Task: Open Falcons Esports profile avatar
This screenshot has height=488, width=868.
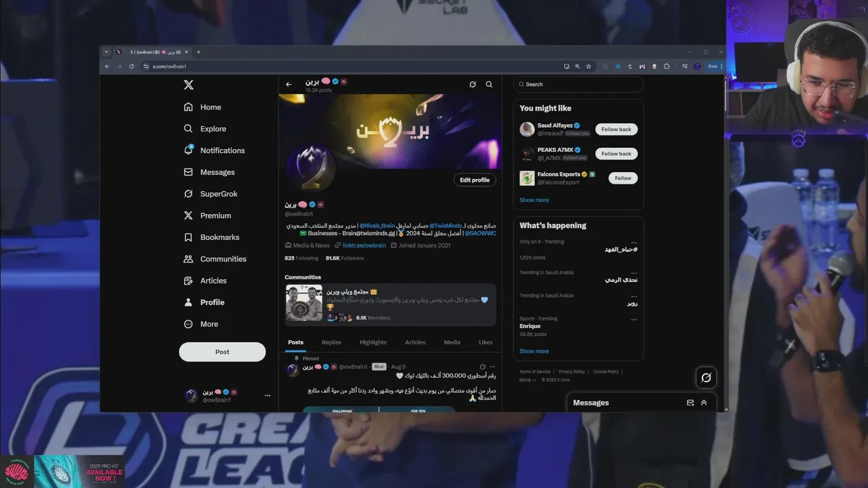Action: tap(527, 178)
